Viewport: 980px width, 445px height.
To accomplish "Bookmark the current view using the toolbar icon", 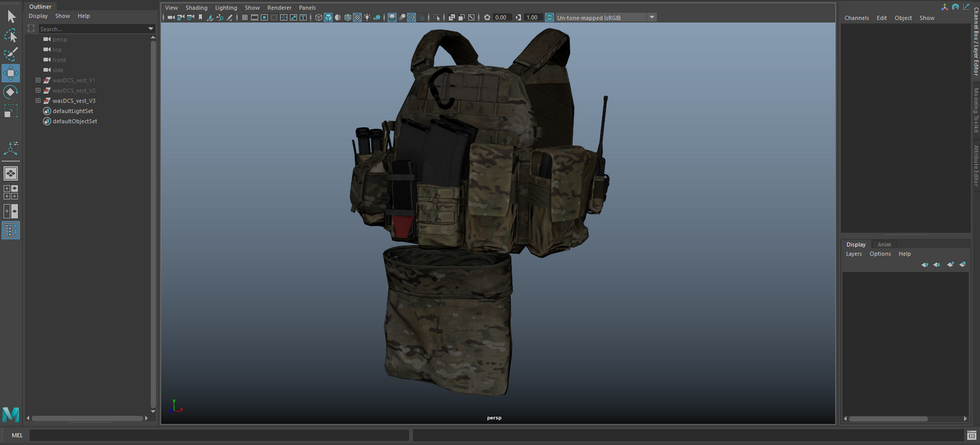I will (x=201, y=17).
